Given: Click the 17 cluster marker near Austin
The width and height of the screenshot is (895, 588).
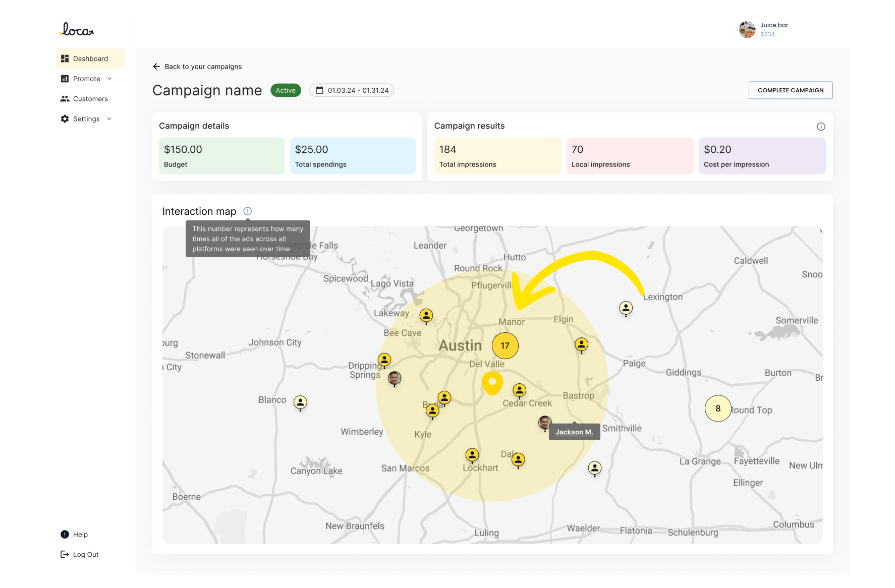Looking at the screenshot, I should click(505, 346).
